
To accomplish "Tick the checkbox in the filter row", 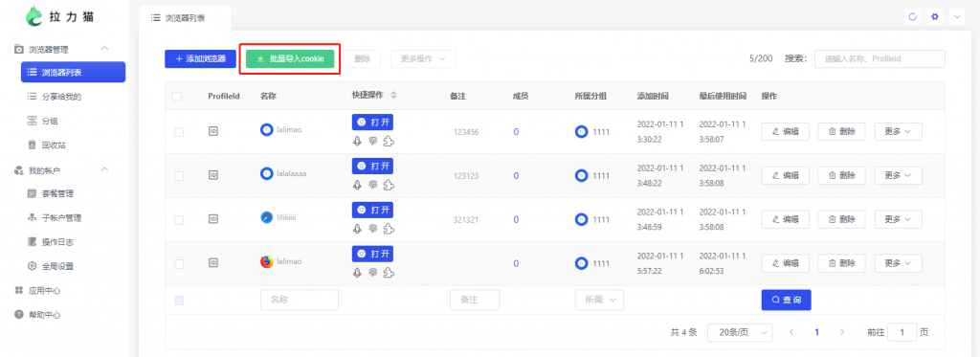I will click(179, 301).
